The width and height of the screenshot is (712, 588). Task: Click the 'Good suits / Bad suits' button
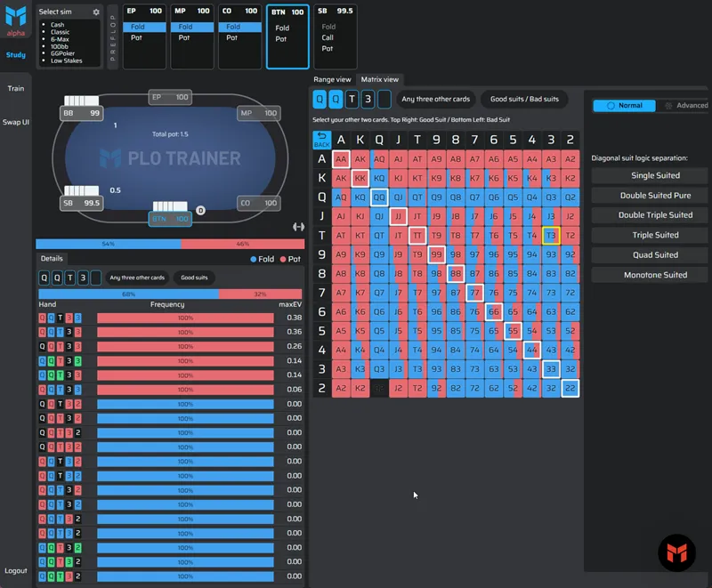(524, 99)
